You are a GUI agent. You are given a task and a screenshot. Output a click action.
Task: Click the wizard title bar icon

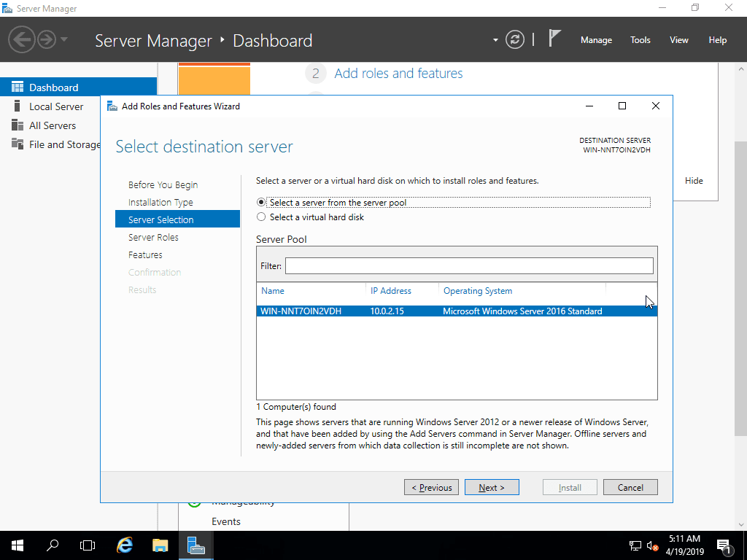[x=112, y=106]
